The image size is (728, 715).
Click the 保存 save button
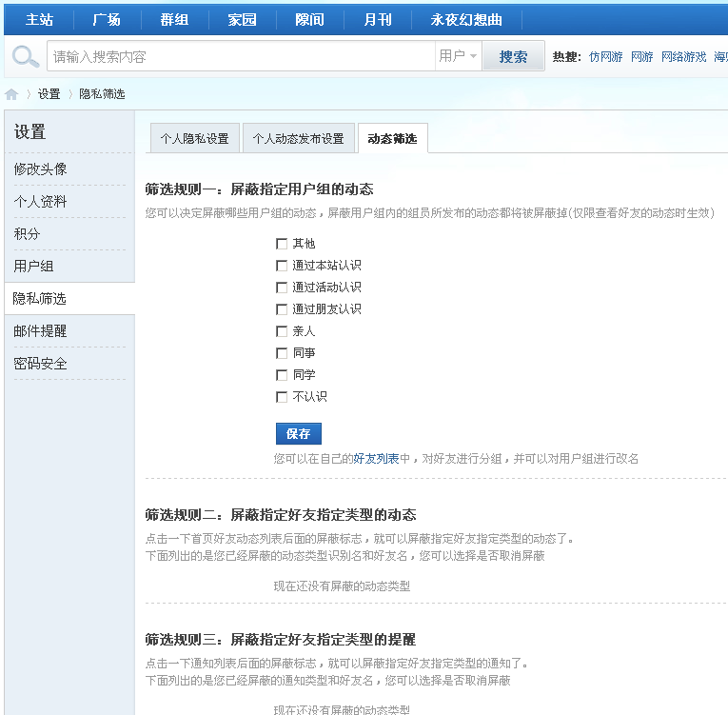coord(299,433)
